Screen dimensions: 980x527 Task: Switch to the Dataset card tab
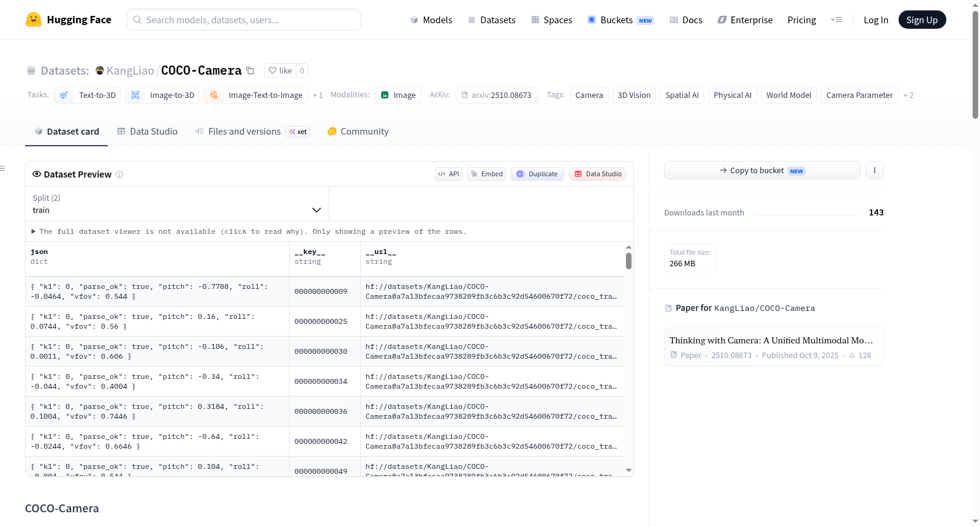(x=67, y=132)
